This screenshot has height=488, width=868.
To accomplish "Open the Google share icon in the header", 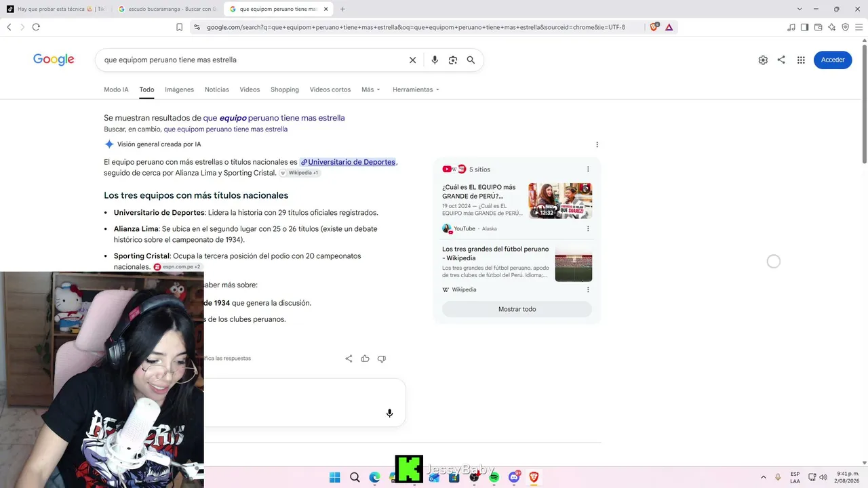I will pos(781,60).
